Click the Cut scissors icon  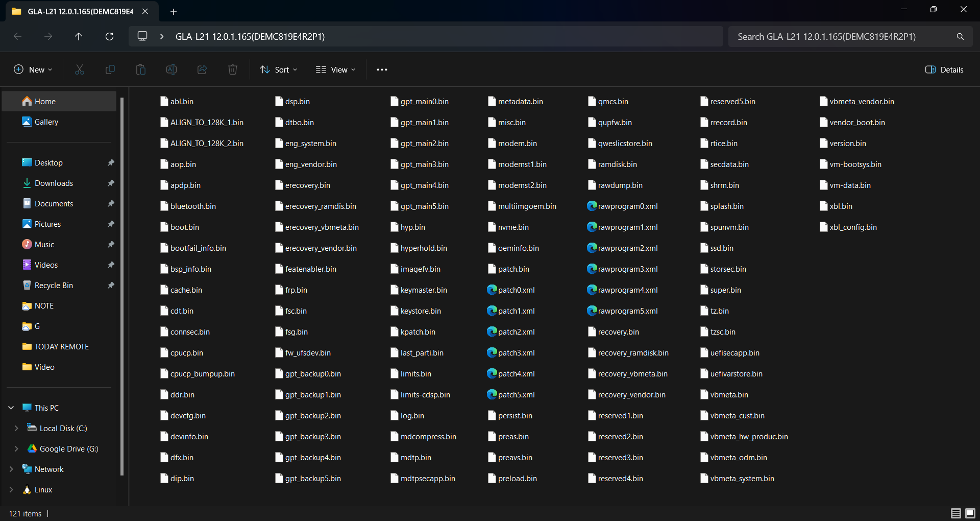[80, 69]
